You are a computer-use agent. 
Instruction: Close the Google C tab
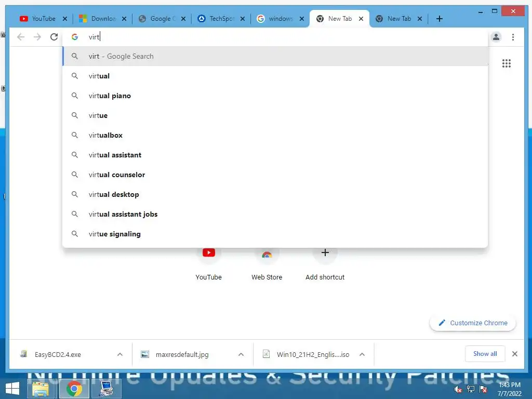183,19
